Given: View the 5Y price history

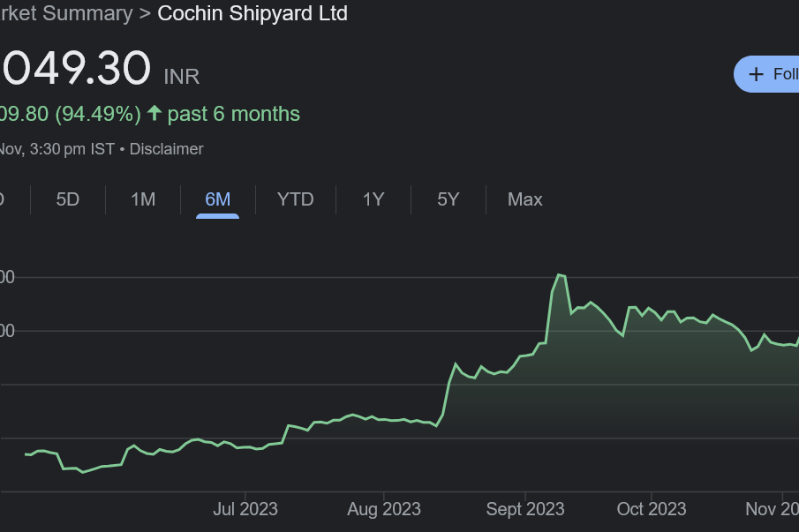Looking at the screenshot, I should 448,199.
